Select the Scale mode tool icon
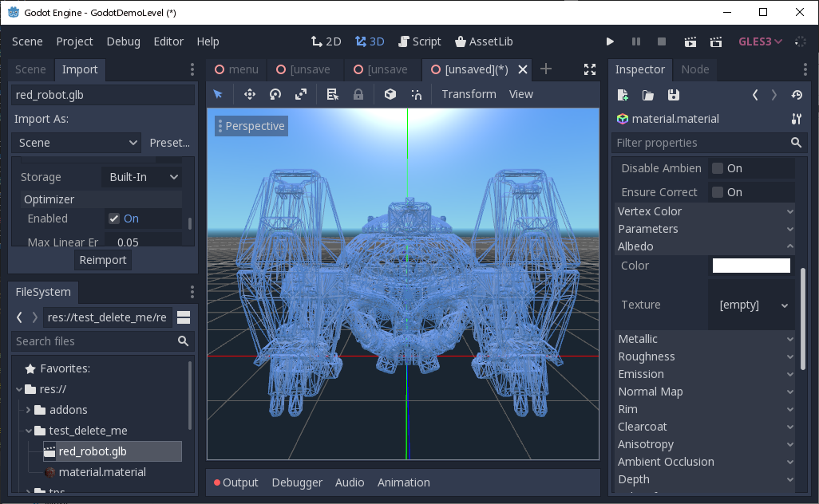The width and height of the screenshot is (819, 504). click(301, 94)
